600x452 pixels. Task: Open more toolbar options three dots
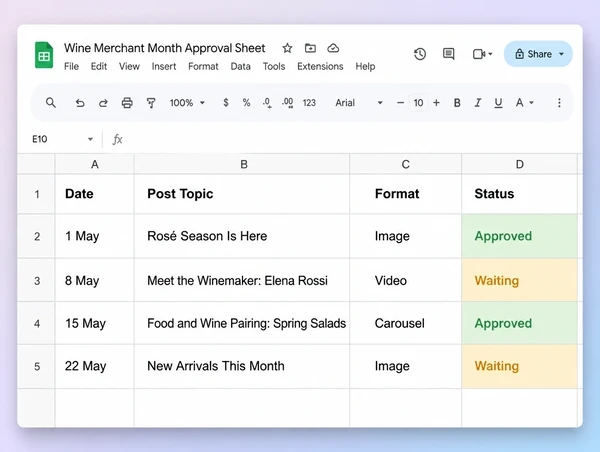point(559,103)
